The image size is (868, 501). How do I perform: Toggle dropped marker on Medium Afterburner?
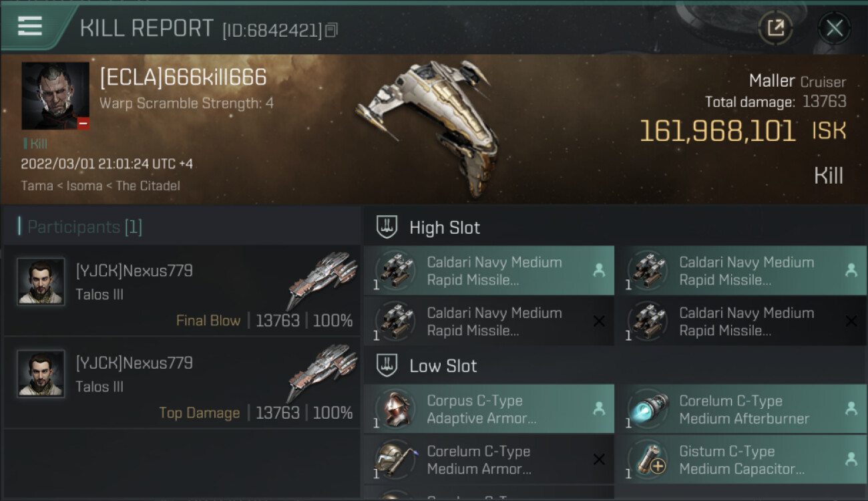click(x=851, y=409)
